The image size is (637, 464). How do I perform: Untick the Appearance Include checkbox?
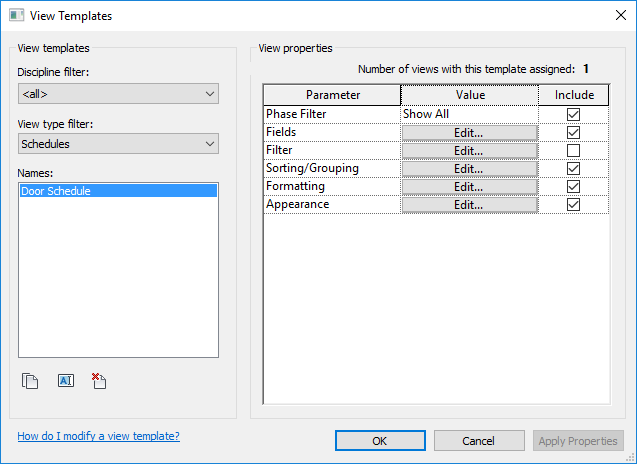click(x=573, y=205)
